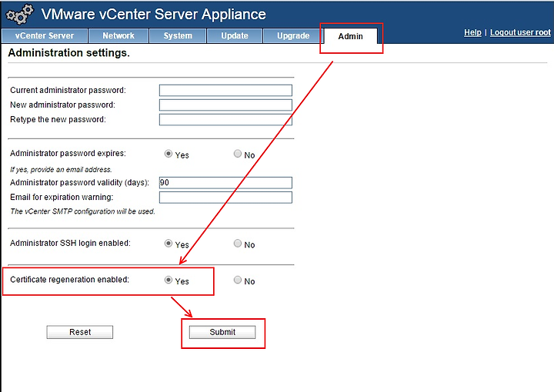Set Administrator password expires to Yes
The image size is (554, 392).
[169, 154]
